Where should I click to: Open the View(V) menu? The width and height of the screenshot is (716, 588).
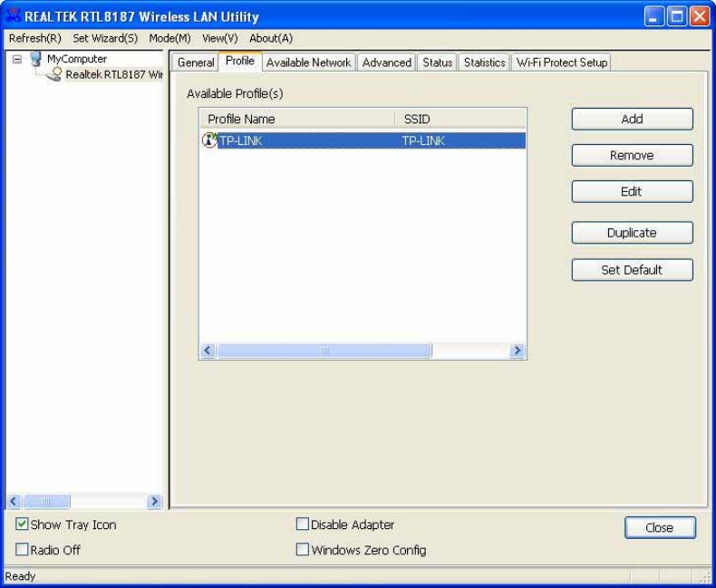(220, 38)
